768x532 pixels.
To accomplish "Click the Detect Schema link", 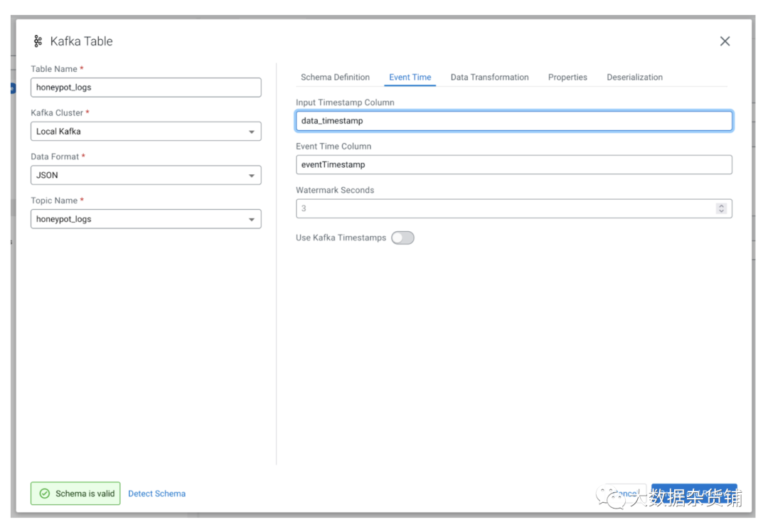I will [x=156, y=493].
